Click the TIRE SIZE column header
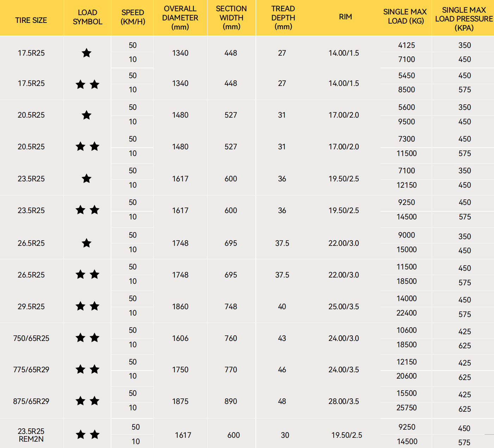 31,20
